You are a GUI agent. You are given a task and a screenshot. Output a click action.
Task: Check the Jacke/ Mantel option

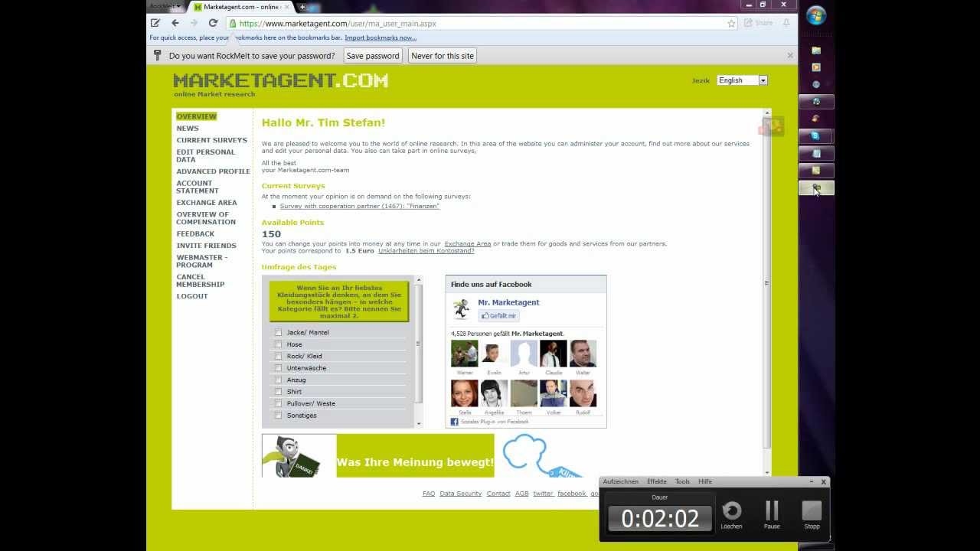(278, 332)
